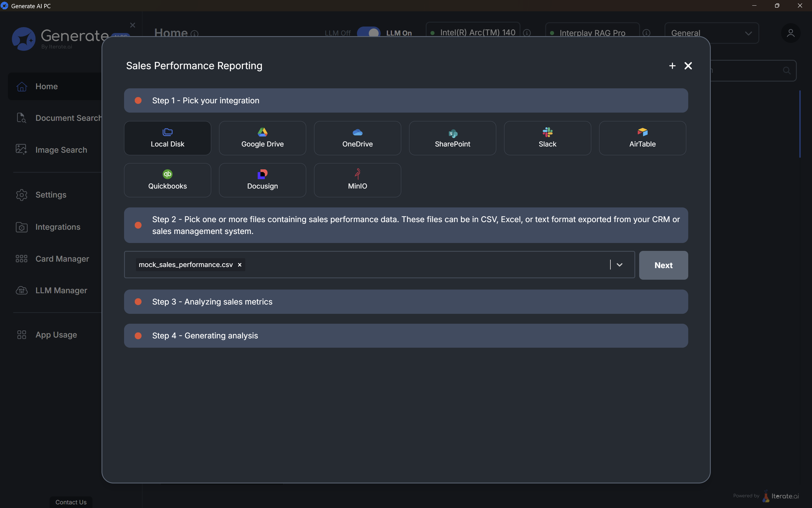Click the Next button
Screen dimensions: 812x508
[663, 265]
